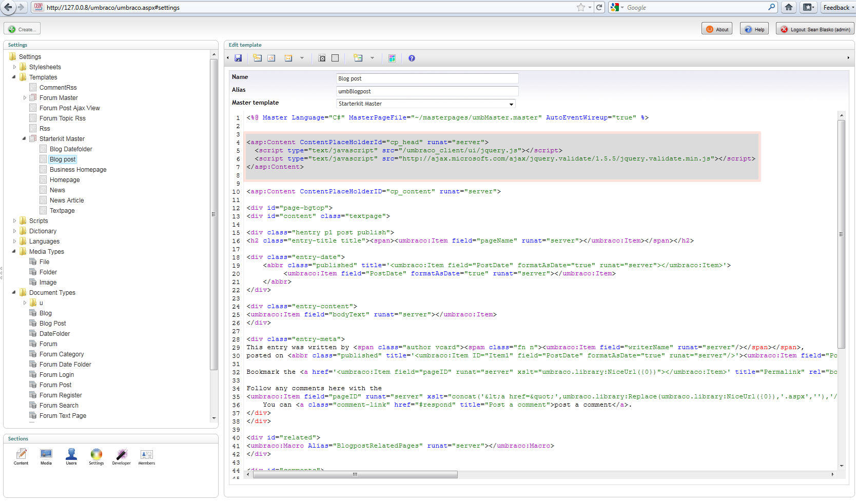
Task: Select the Forum Post Ajax View template
Action: (70, 108)
